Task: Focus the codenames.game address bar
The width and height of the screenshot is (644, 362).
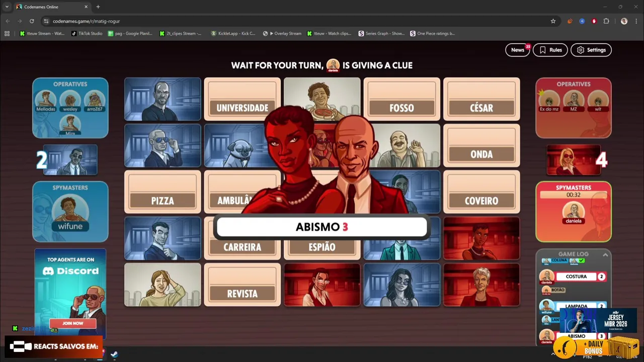Action: (x=297, y=21)
